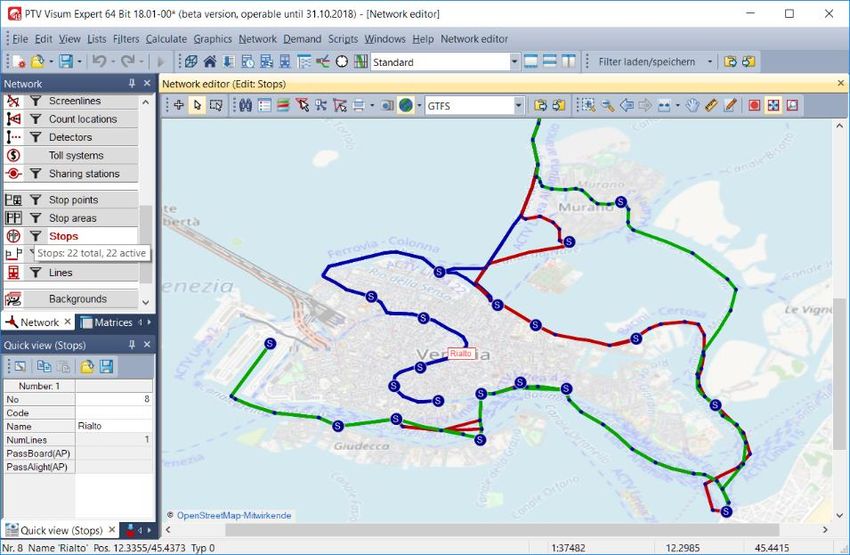This screenshot has height=555, width=850.
Task: Click the blue arrows display entire network icon
Action: click(x=773, y=105)
